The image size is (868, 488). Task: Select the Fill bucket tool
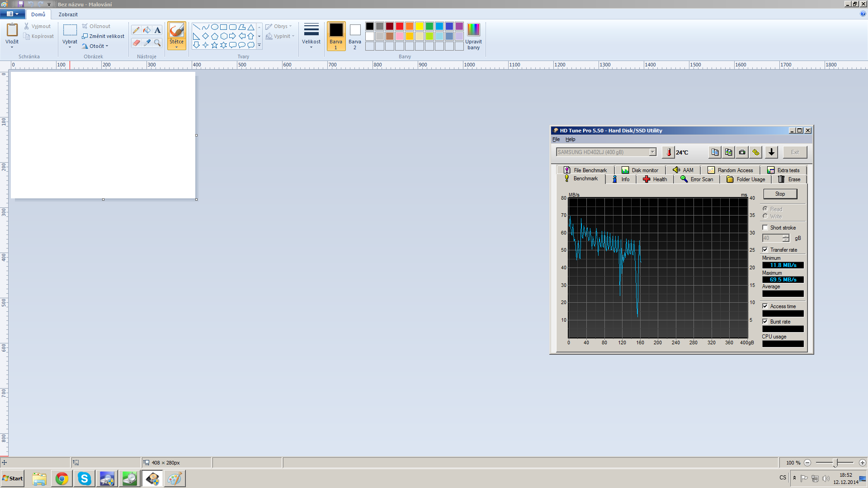pyautogui.click(x=147, y=30)
